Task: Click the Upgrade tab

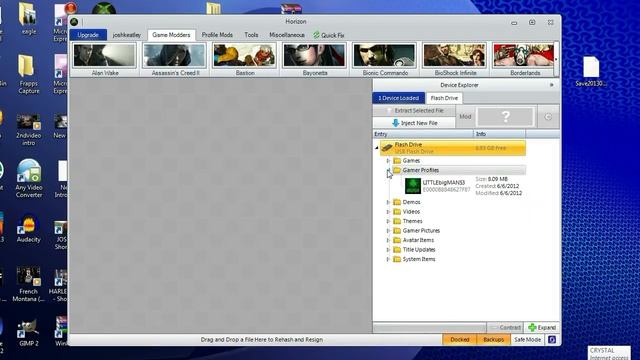Action: click(88, 35)
